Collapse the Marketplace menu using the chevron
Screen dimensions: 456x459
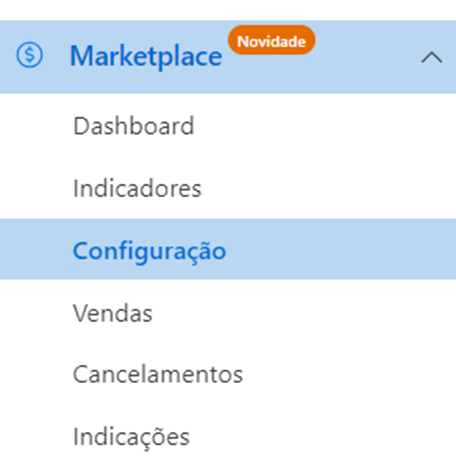click(432, 57)
